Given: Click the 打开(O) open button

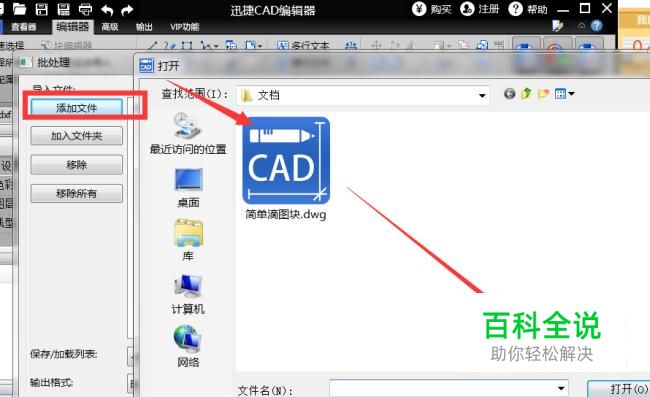Looking at the screenshot, I should point(619,389).
